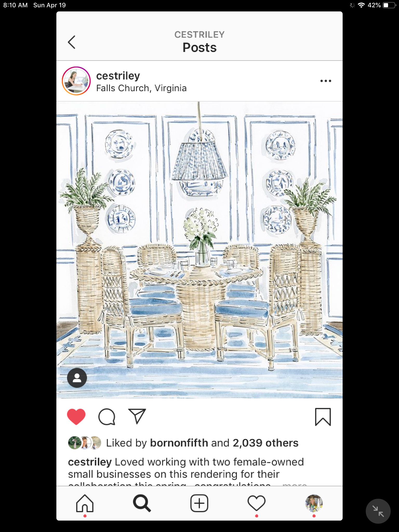This screenshot has width=399, height=532.
Task: Save the post with the bookmark icon
Action: point(323,417)
